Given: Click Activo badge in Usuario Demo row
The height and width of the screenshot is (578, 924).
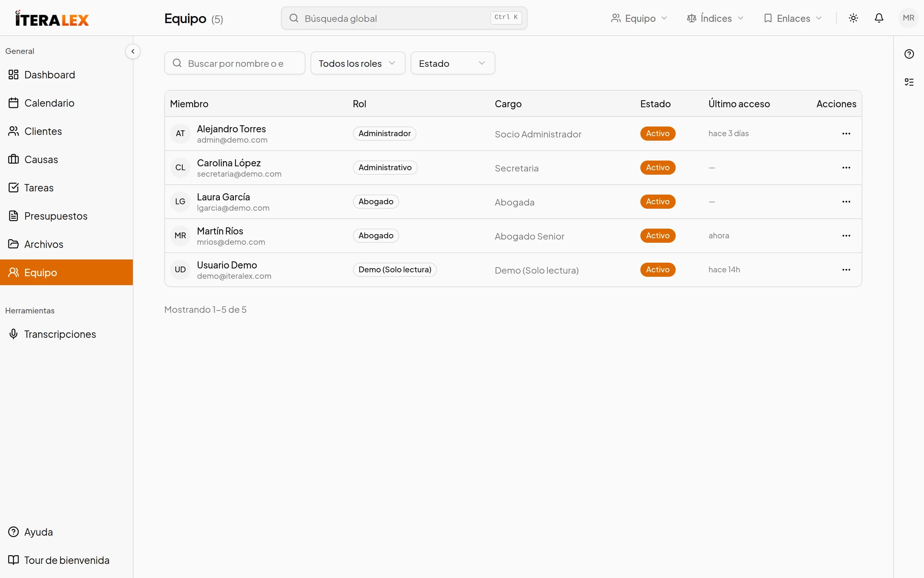Looking at the screenshot, I should (657, 269).
